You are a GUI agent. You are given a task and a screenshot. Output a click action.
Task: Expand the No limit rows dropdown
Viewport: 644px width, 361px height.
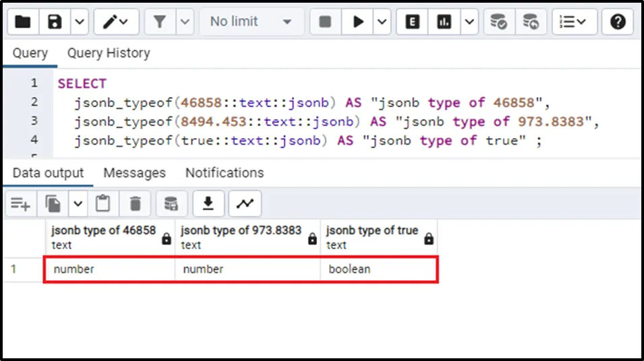pos(251,22)
